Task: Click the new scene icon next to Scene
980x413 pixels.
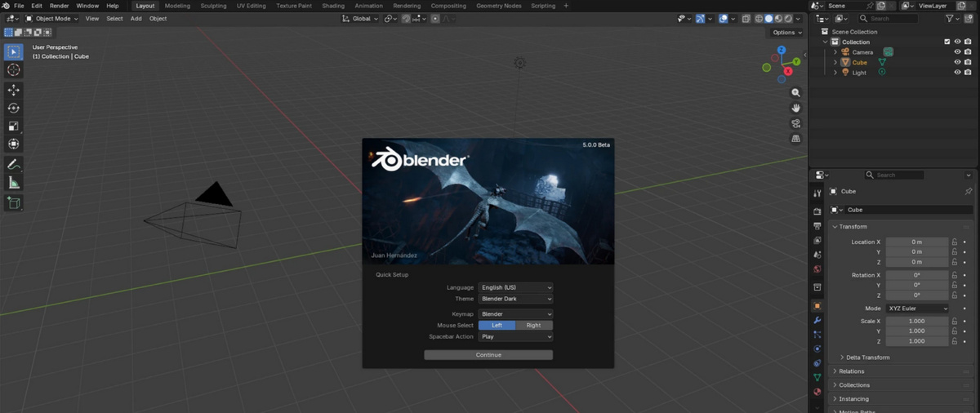Action: pos(881,6)
